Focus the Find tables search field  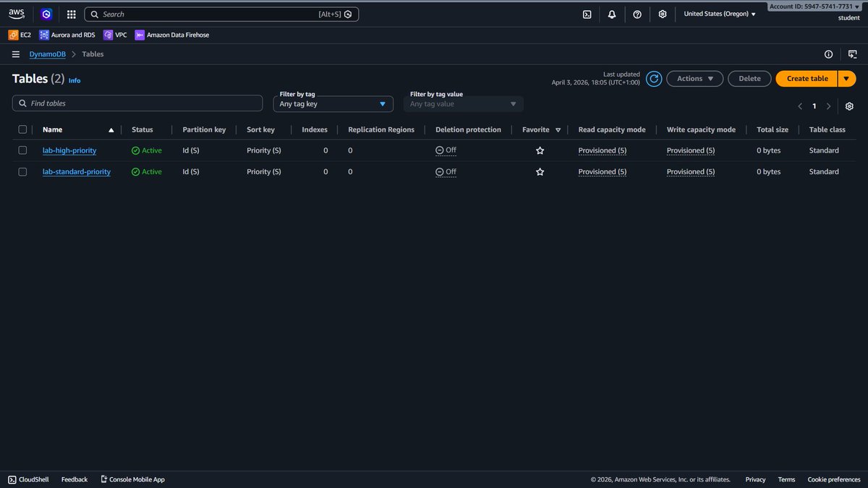point(137,103)
